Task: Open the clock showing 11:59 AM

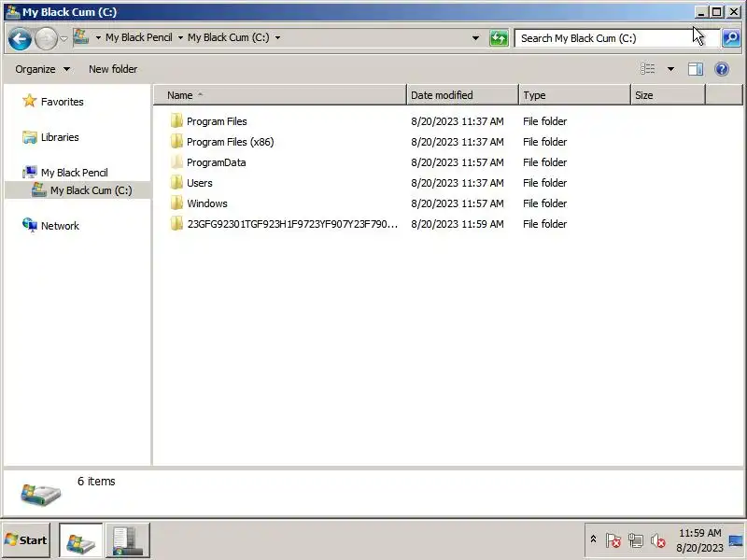Action: click(699, 540)
